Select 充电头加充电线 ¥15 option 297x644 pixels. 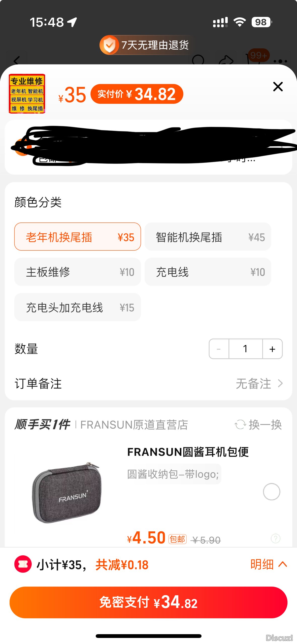point(78,307)
